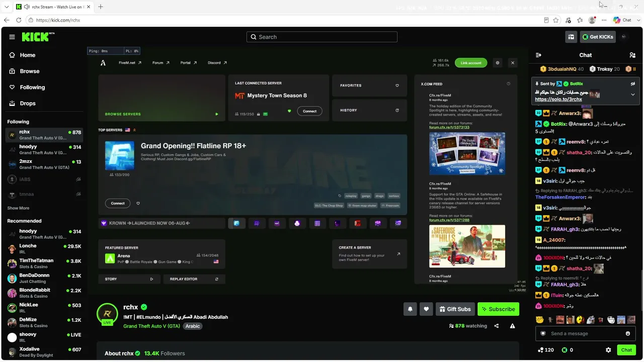Open the emote picker smiley icon
Screen dimensions: 644x362
[x=628, y=333]
